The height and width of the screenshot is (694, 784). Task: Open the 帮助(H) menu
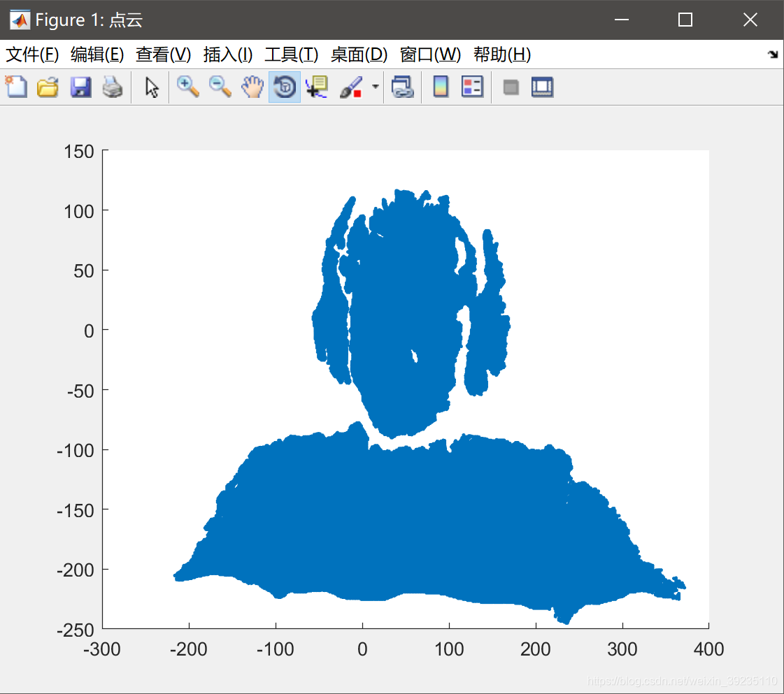(502, 55)
